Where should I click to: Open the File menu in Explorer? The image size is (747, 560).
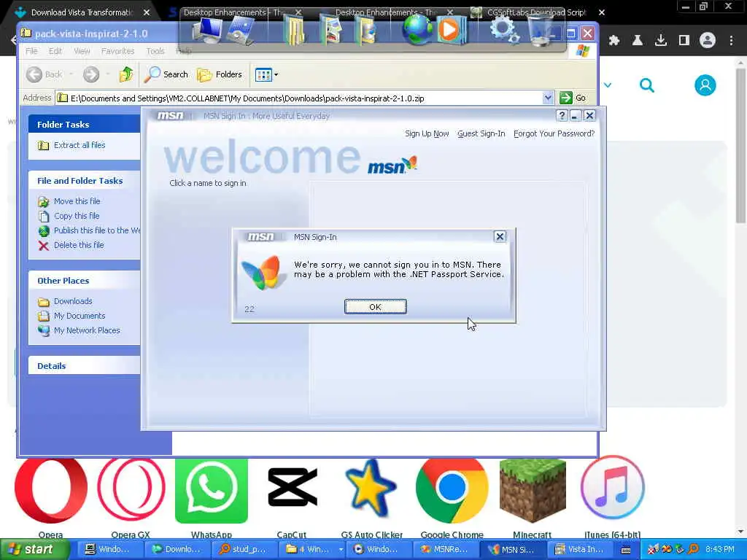[31, 51]
